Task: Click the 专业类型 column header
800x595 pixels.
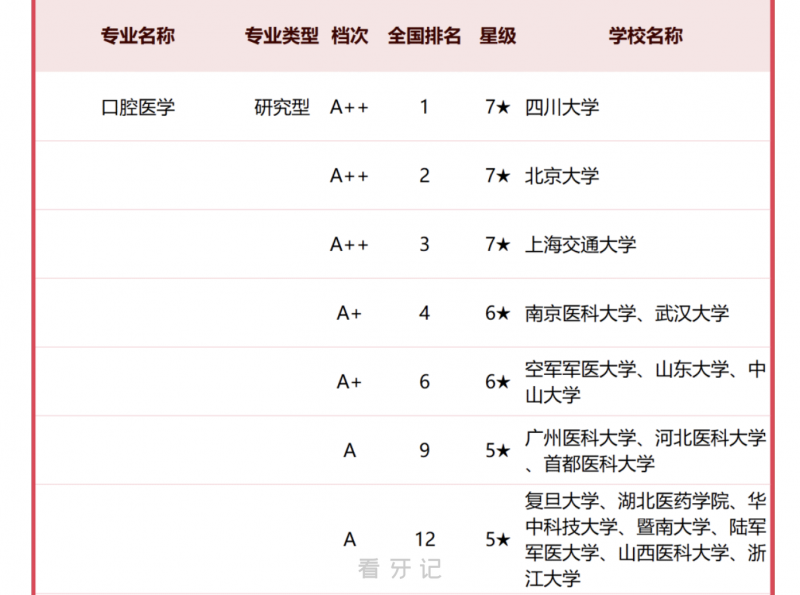Action: coord(282,36)
